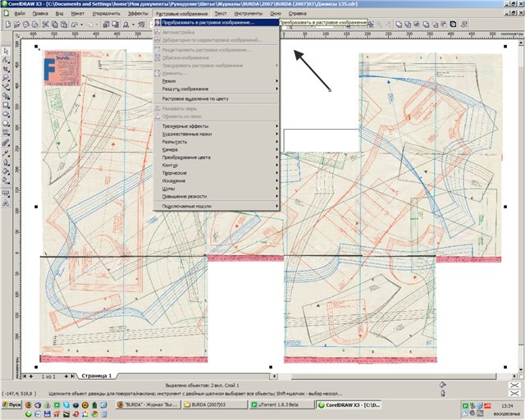Screen dimensions: 525x420
Task: Click the Пуск Start button
Action: (x=13, y=405)
